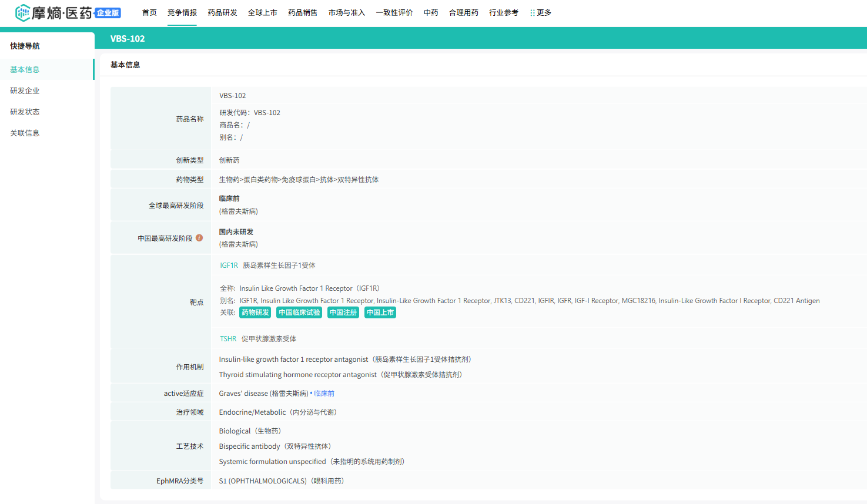This screenshot has height=504, width=867.
Task: Go to 首页 in top navigation
Action: coord(149,12)
